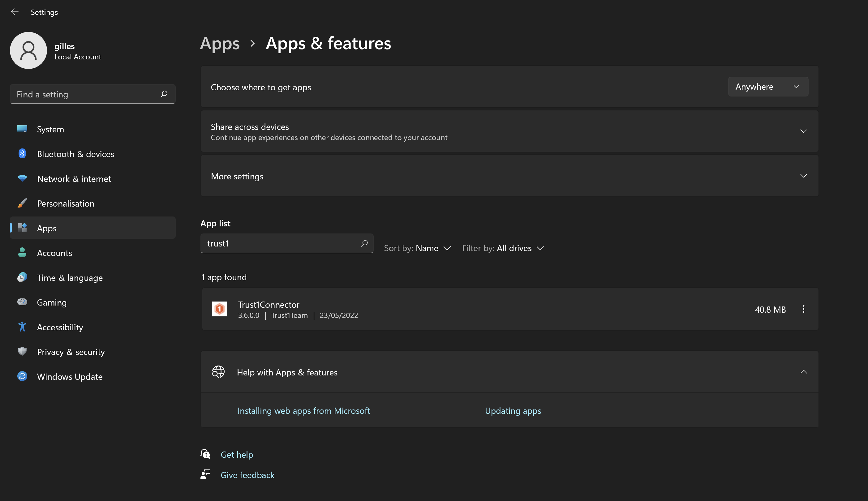868x501 pixels.
Task: Click the gilles user avatar picture
Action: point(28,51)
